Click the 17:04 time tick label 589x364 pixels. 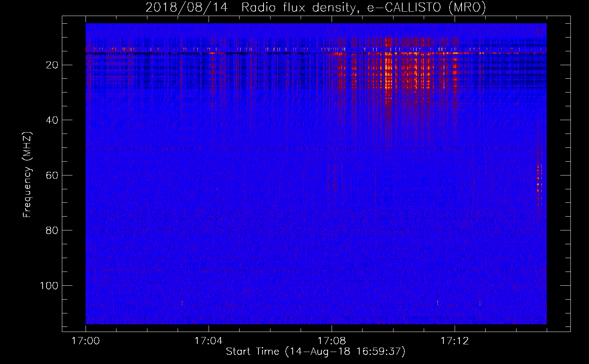tap(208, 341)
